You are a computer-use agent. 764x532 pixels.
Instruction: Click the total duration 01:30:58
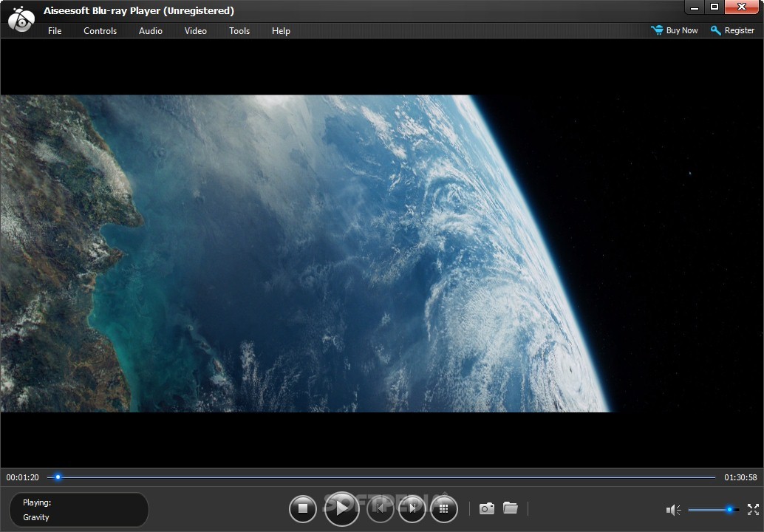(x=740, y=477)
